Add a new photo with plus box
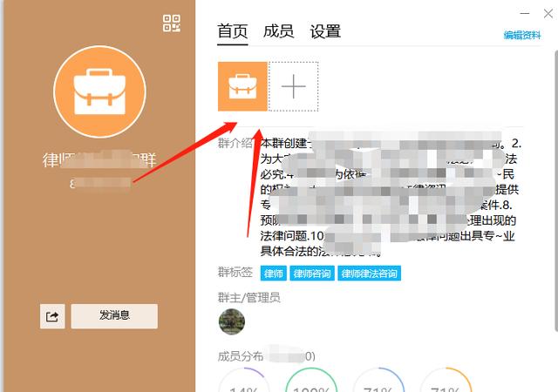 294,86
